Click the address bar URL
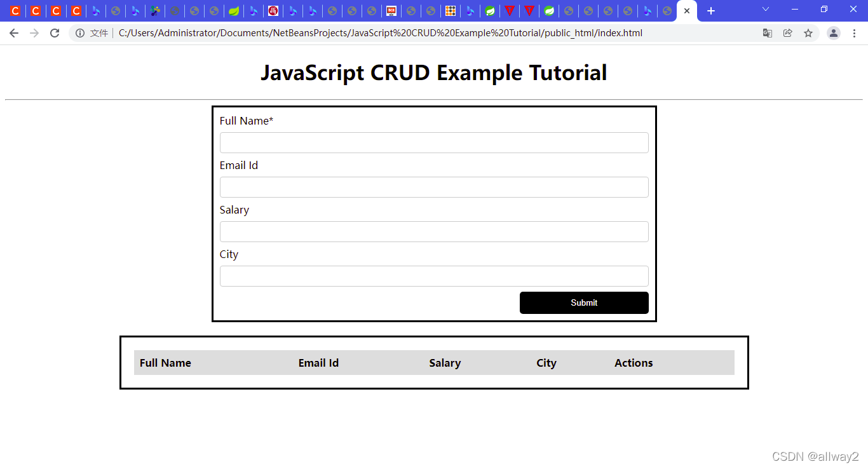The height and width of the screenshot is (469, 868). pyautogui.click(x=380, y=33)
